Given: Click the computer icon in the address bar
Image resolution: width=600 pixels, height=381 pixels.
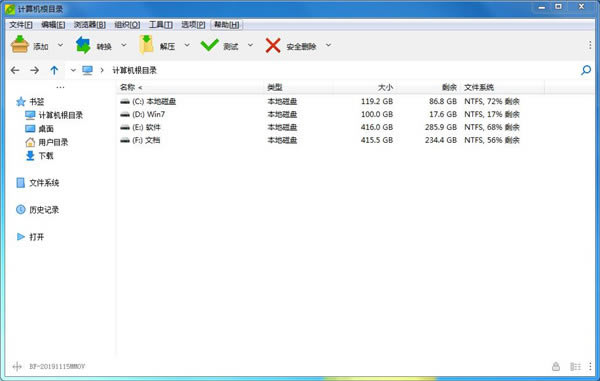Looking at the screenshot, I should click(87, 70).
